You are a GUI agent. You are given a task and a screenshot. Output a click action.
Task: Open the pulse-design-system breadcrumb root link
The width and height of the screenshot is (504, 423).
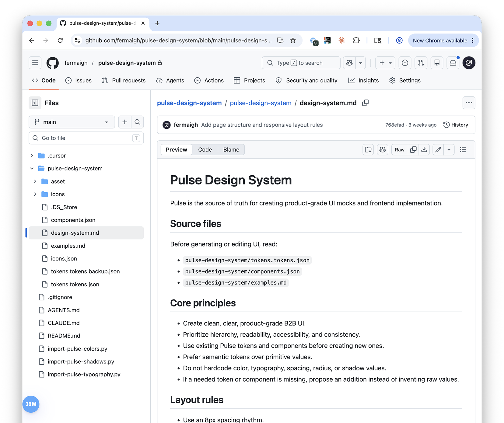(x=189, y=103)
